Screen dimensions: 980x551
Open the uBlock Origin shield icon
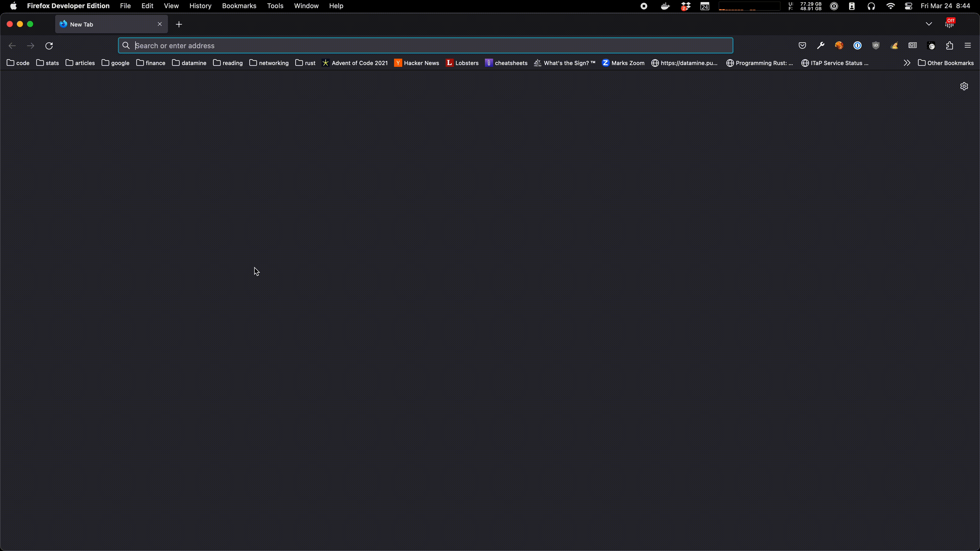click(876, 46)
